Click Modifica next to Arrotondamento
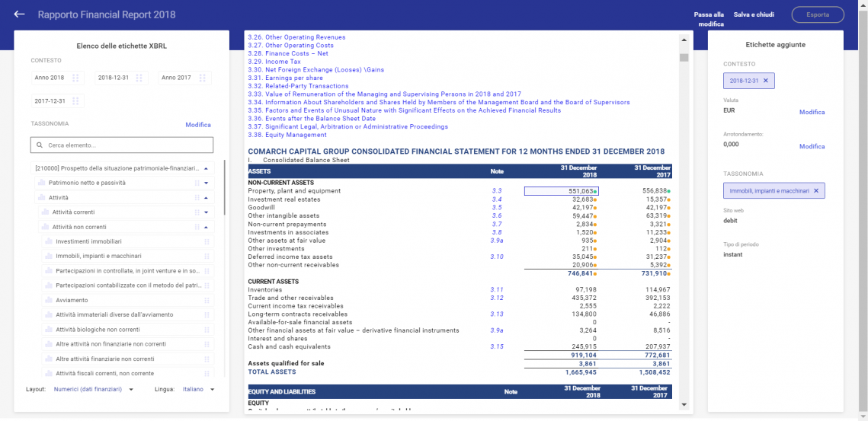Screen dimensions: 868x421 812,147
